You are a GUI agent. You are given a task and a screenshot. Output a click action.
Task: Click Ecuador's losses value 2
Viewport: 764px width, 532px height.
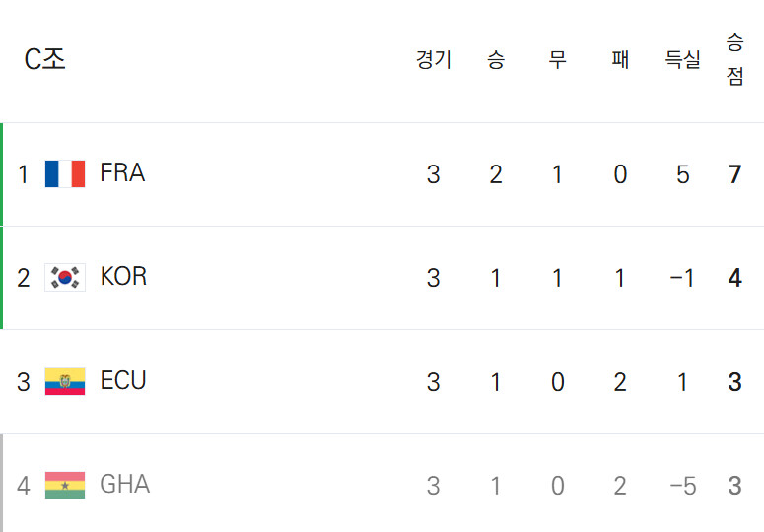tap(620, 382)
